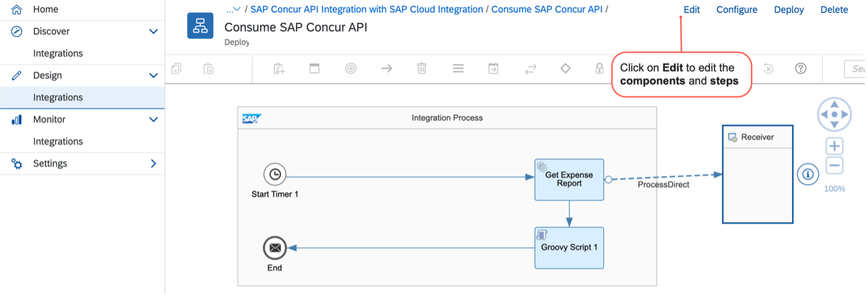The width and height of the screenshot is (868, 297).
Task: Collapse the Monitor section chevron
Action: (153, 119)
